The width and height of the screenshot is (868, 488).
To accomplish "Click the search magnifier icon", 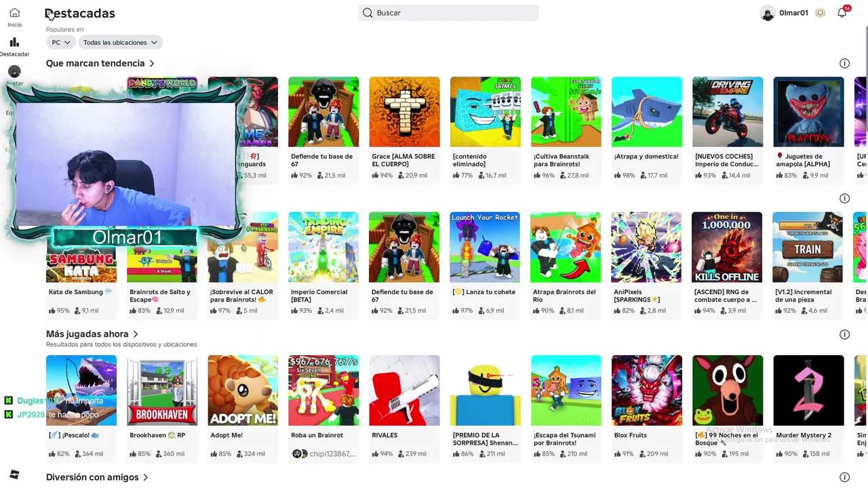I will pos(368,13).
